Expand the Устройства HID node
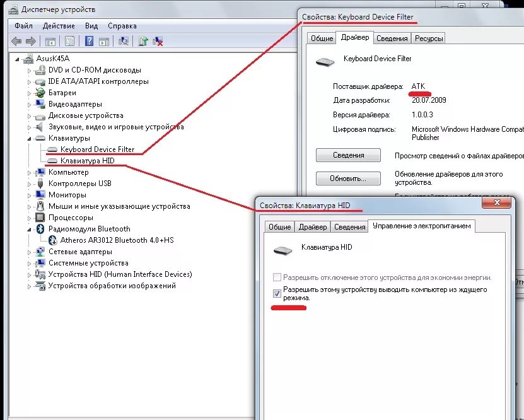The image size is (524, 420). coord(29,275)
